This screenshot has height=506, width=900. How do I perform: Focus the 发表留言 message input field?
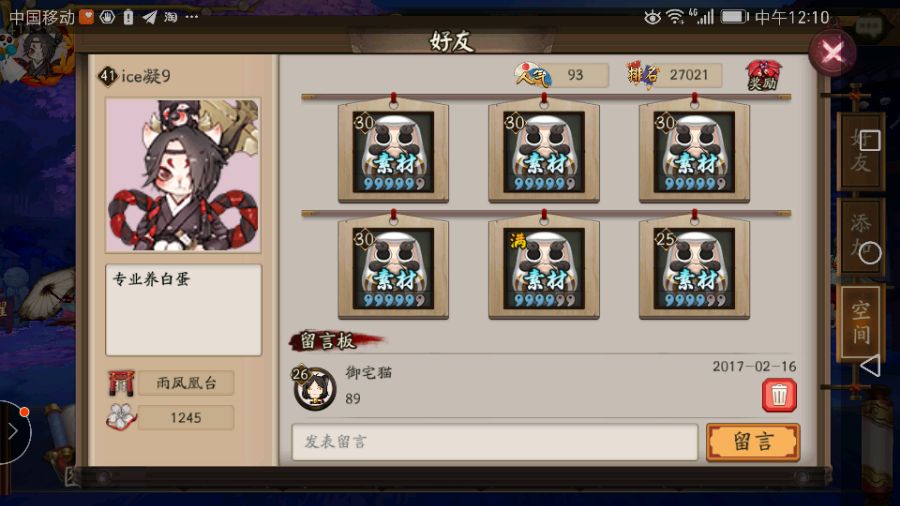pyautogui.click(x=495, y=442)
